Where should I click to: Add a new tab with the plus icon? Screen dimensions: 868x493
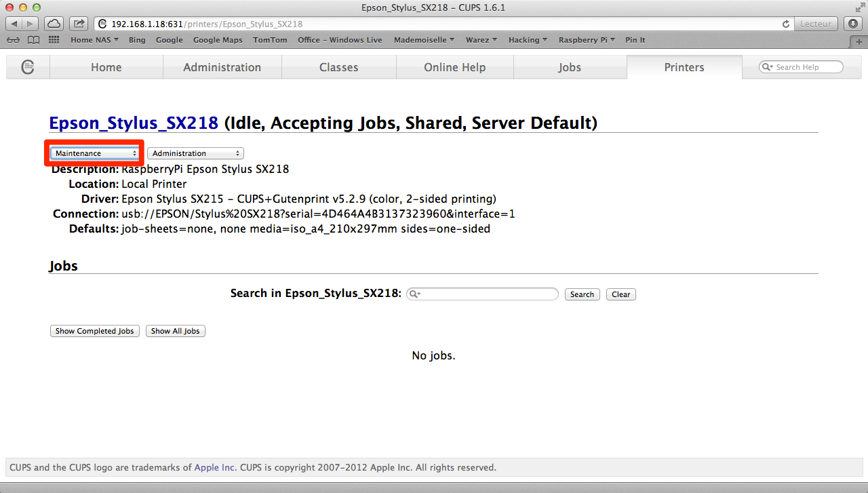[x=859, y=41]
